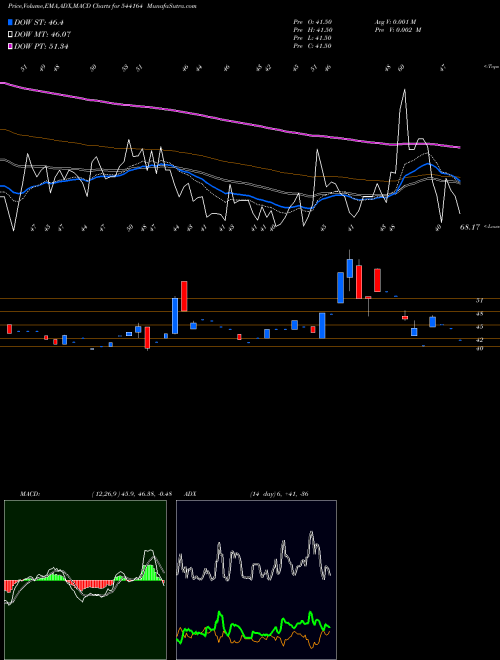This screenshot has width=500, height=660.
Task: Click the 45 price level label
Action: tap(479, 327)
